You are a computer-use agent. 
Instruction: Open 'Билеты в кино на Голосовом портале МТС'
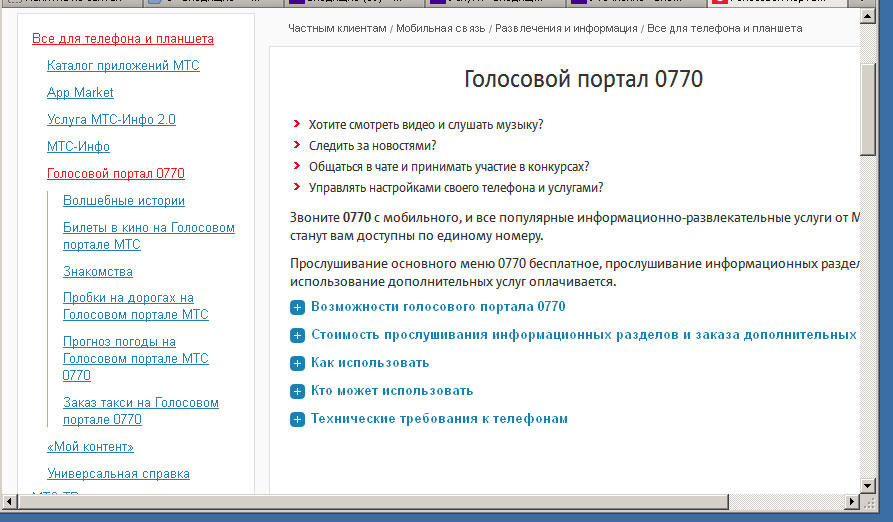tap(149, 236)
